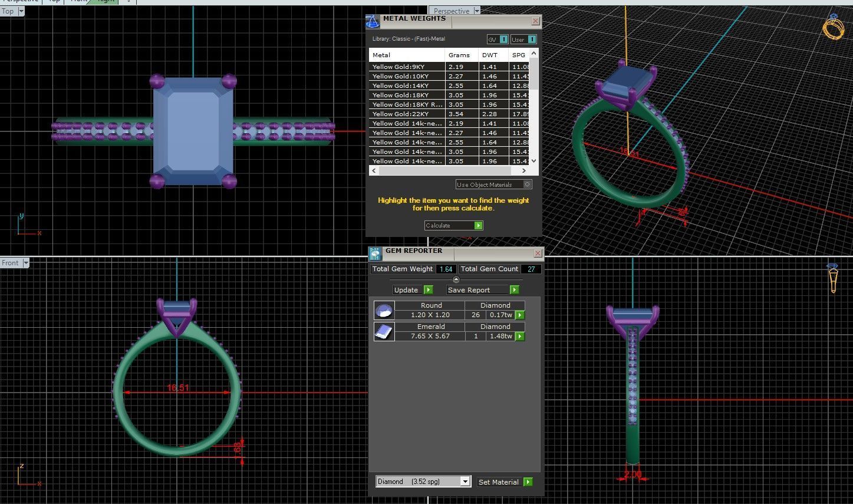Click the vertical scrollbar thumb of metal table
Image resolution: width=853 pixels, height=504 pixels.
[533, 74]
